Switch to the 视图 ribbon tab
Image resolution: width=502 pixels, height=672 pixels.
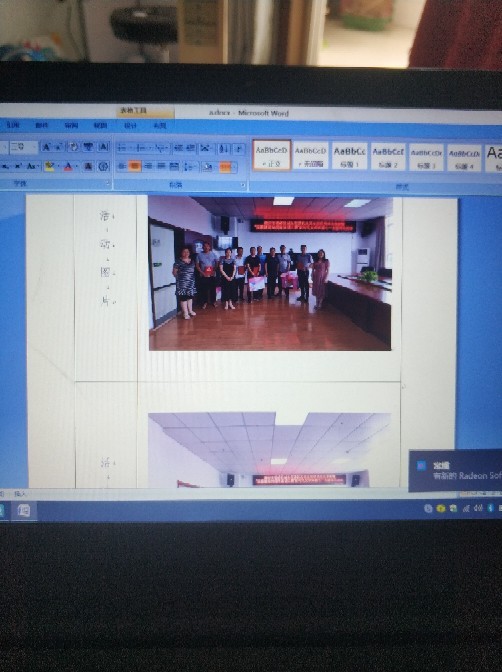coord(100,125)
